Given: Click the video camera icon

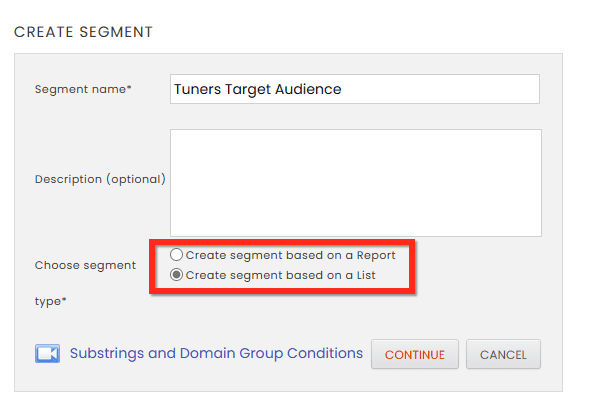Looking at the screenshot, I should (x=47, y=354).
